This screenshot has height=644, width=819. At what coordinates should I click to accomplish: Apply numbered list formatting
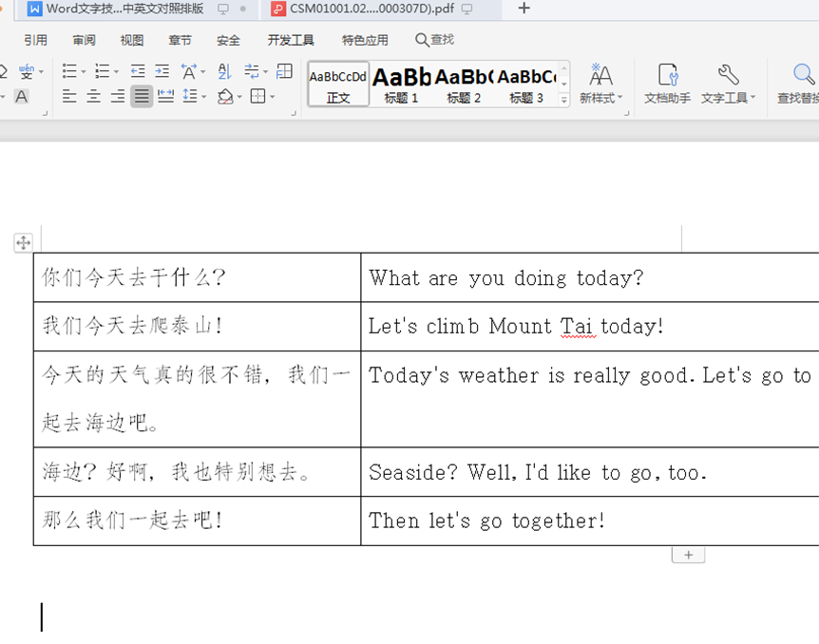[102, 71]
